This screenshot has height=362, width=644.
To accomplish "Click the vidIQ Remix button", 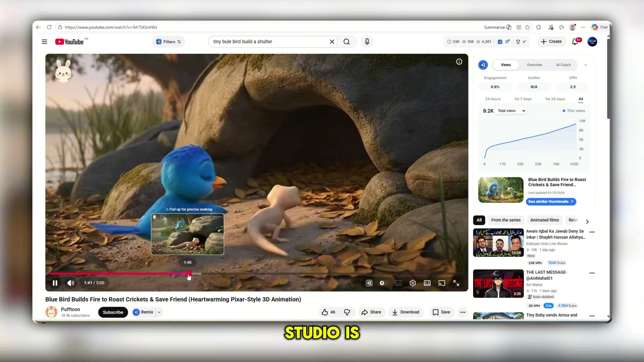I will tap(143, 312).
